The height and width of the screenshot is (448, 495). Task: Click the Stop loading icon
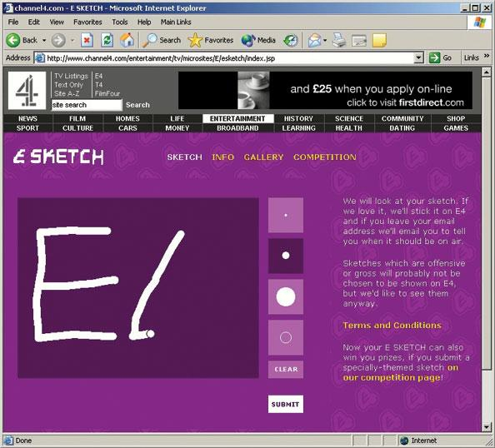(87, 40)
